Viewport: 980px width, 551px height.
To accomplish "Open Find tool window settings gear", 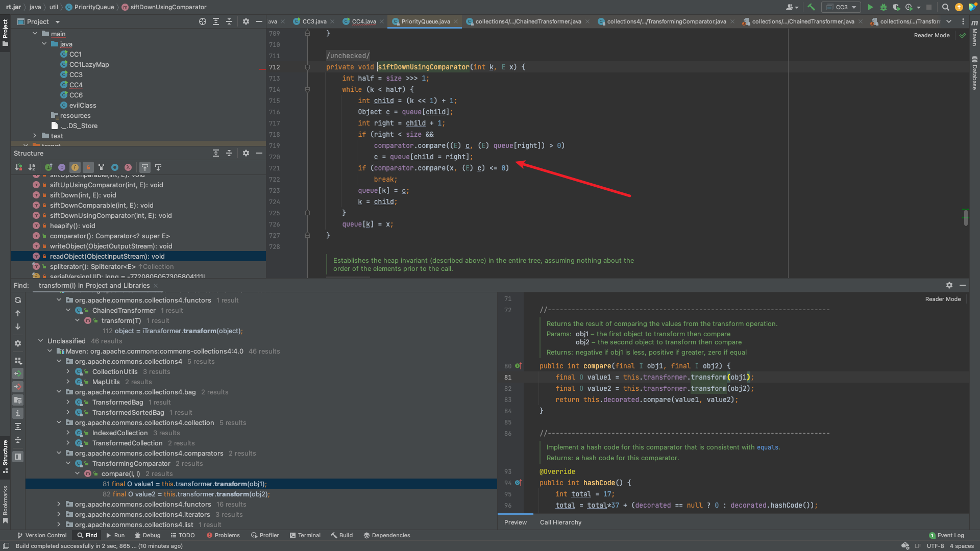I will (949, 285).
